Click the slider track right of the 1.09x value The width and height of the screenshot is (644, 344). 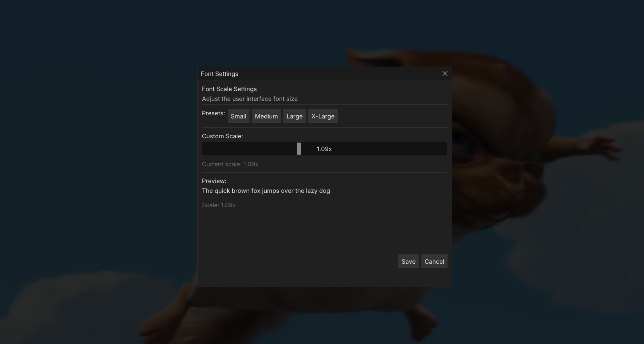[x=390, y=149]
